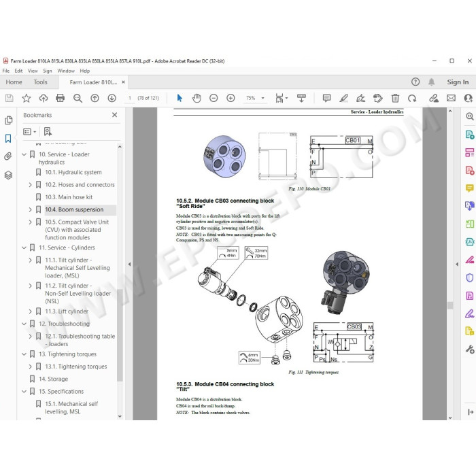Add file to starred favorites
476x476 pixels.
[x=27, y=98]
